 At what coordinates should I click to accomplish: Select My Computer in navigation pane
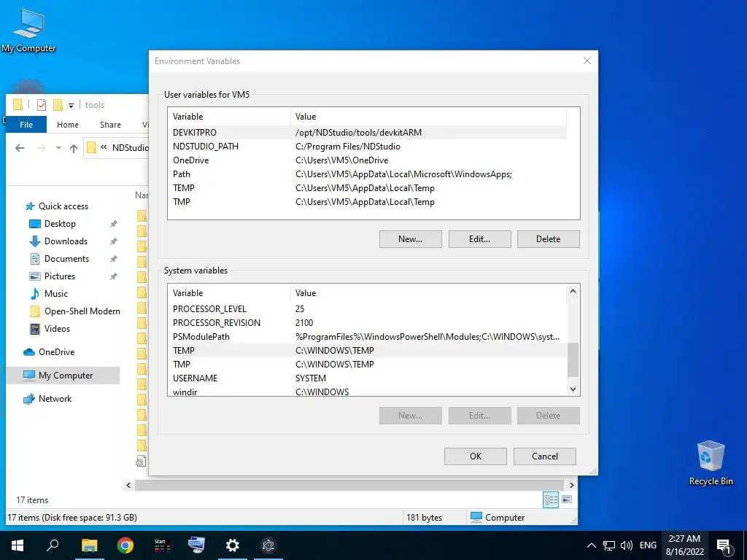tap(63, 376)
